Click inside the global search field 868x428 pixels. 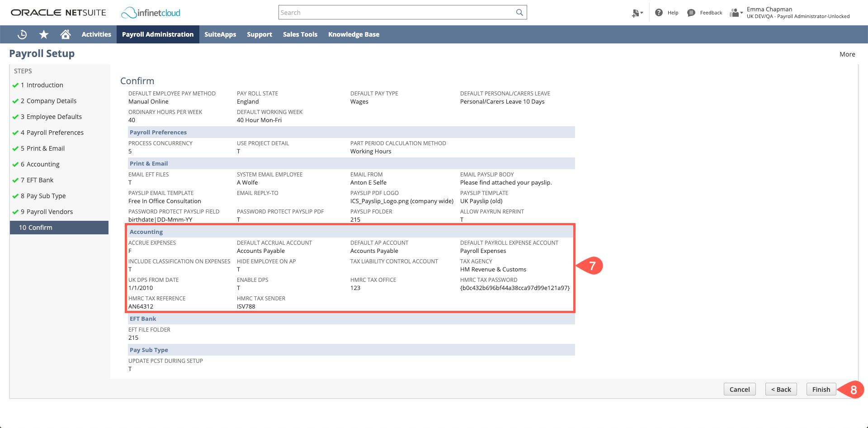tap(398, 12)
